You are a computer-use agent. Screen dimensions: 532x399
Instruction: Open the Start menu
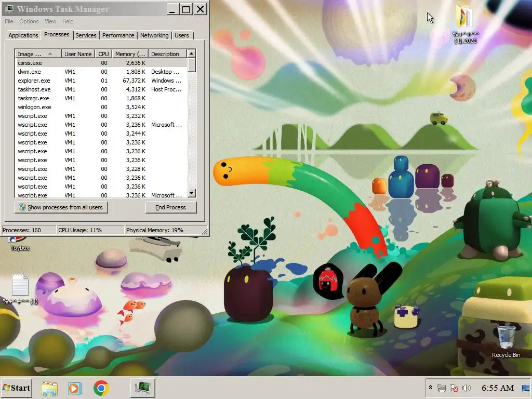coord(16,388)
